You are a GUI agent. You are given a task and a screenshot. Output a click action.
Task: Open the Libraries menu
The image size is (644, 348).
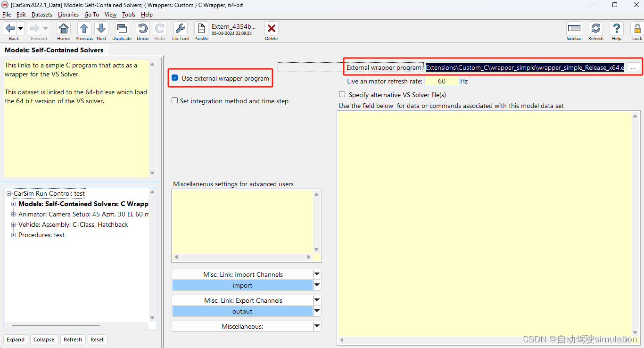pos(69,15)
